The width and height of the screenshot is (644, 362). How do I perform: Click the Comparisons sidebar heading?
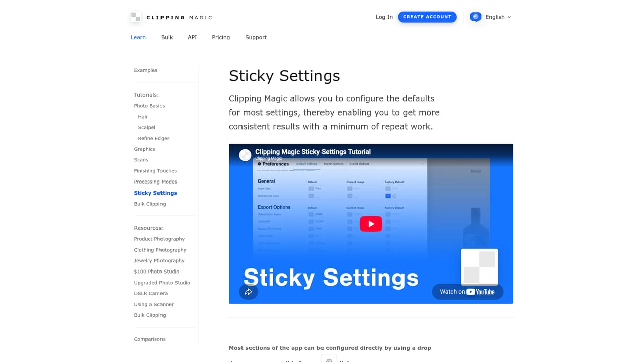pyautogui.click(x=150, y=339)
